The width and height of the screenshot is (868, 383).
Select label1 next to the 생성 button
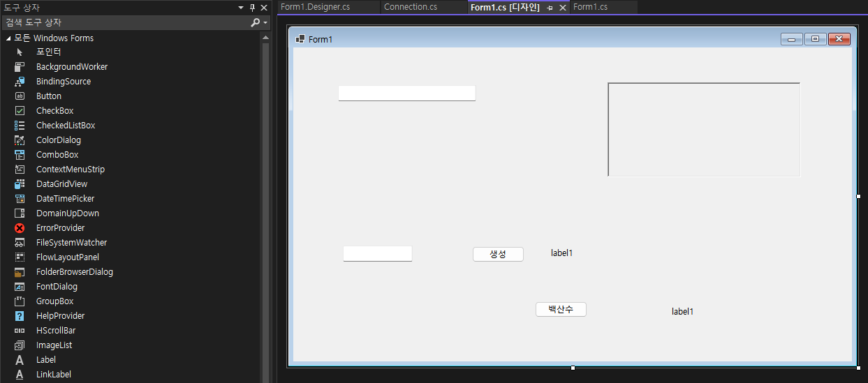pos(561,253)
